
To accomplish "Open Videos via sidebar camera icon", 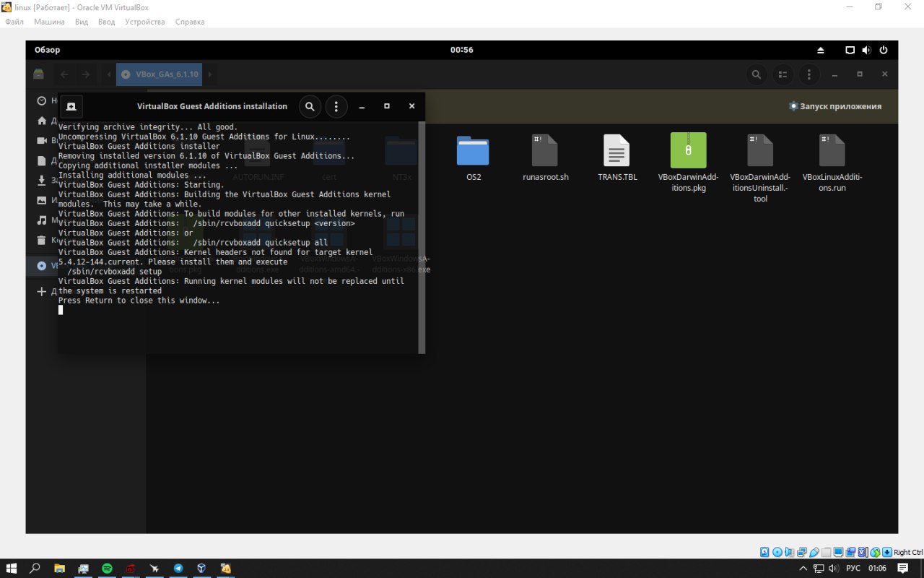I will 42,140.
